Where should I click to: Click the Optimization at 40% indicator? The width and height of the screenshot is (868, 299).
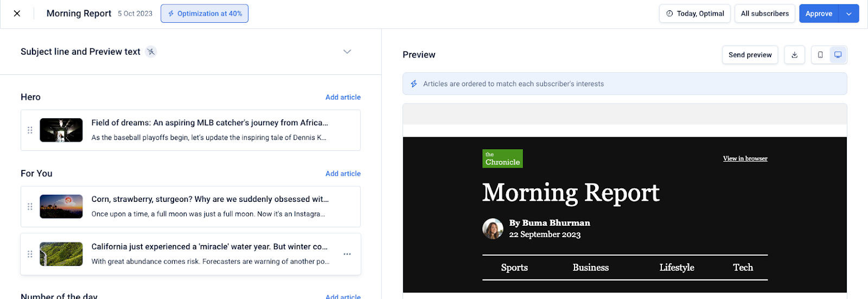point(205,14)
